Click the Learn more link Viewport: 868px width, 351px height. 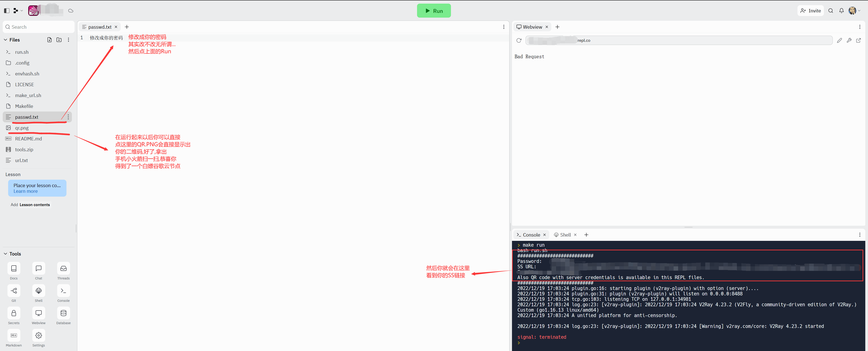coord(26,191)
